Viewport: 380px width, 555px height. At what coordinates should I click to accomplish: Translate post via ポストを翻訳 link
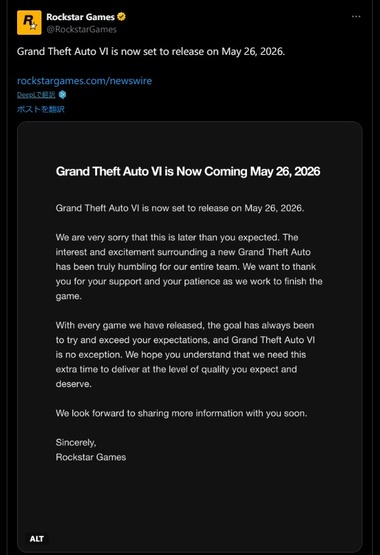point(41,109)
